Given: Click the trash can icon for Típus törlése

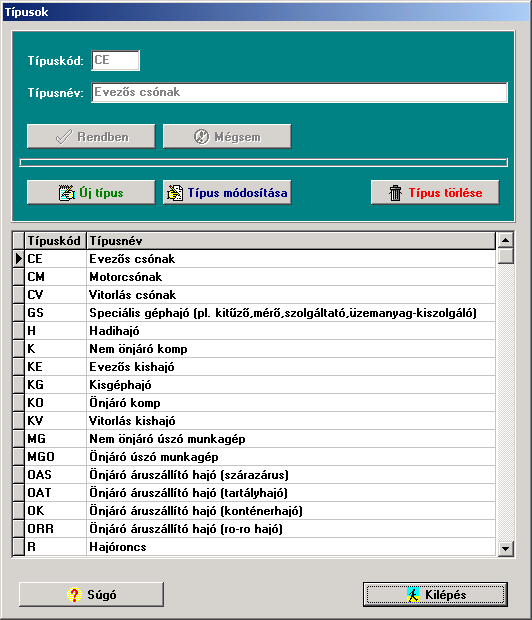Looking at the screenshot, I should click(x=395, y=193).
